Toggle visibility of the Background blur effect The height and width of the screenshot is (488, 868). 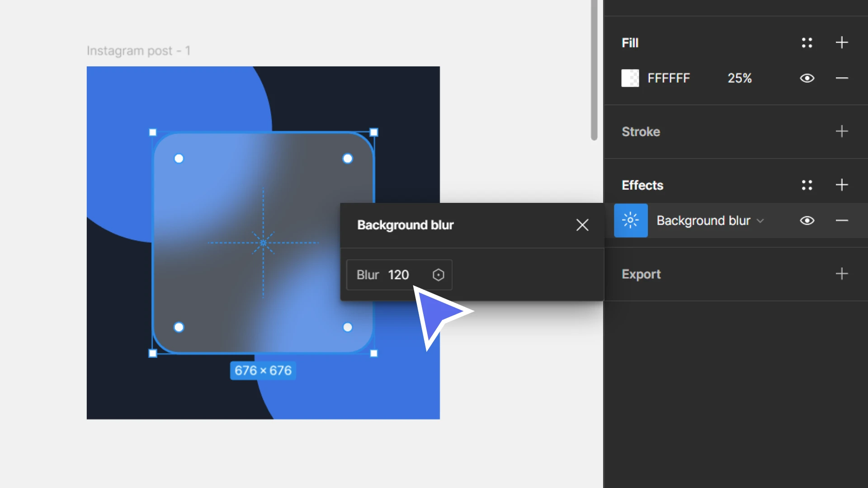(807, 220)
